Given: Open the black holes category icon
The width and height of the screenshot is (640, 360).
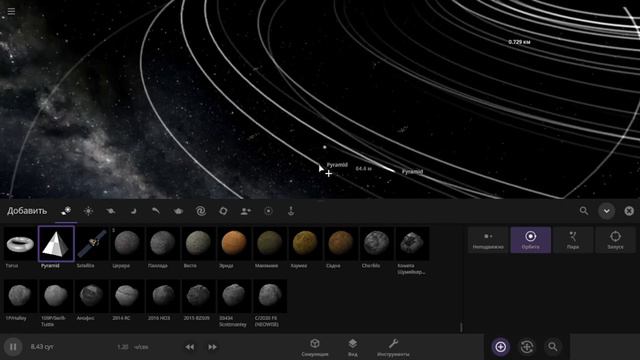Looking at the screenshot, I should pyautogui.click(x=223, y=211).
